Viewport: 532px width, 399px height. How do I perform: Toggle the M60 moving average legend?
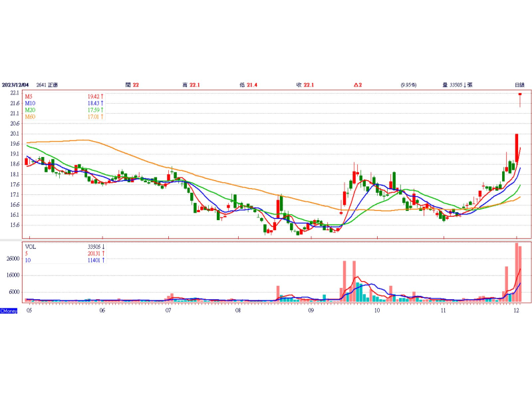pos(31,117)
